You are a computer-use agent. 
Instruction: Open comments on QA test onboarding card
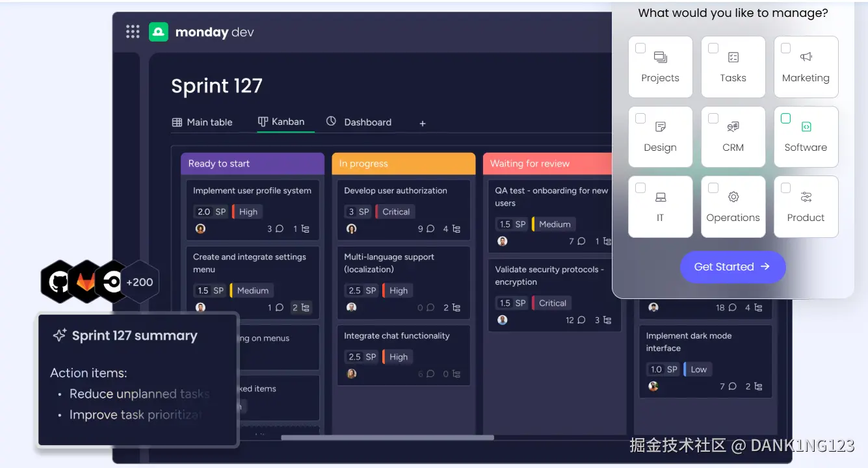577,241
